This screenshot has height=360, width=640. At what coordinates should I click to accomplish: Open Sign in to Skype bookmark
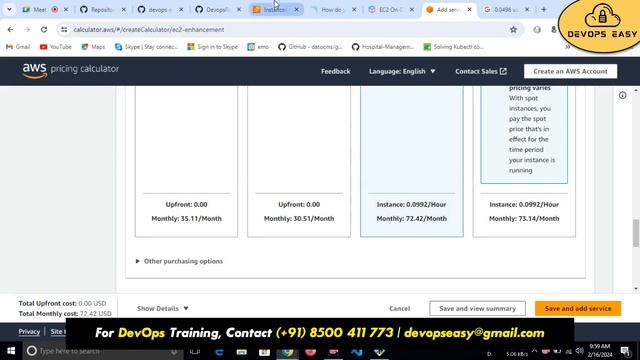pos(212,47)
